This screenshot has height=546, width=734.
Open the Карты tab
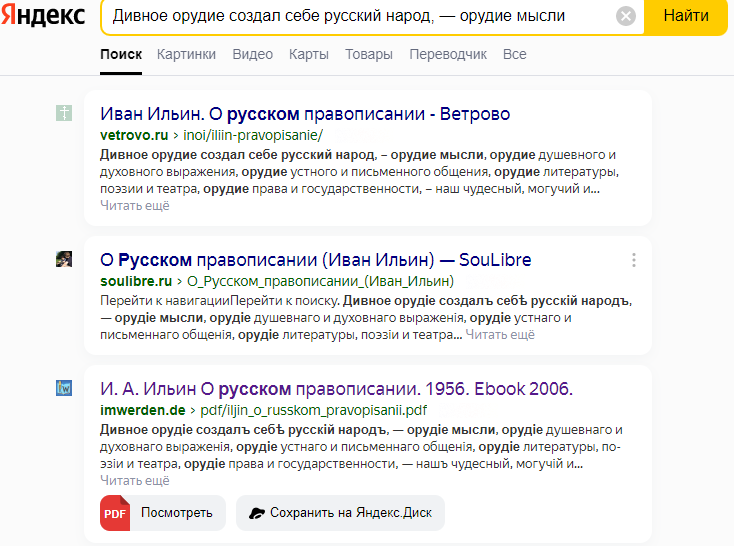(x=309, y=54)
